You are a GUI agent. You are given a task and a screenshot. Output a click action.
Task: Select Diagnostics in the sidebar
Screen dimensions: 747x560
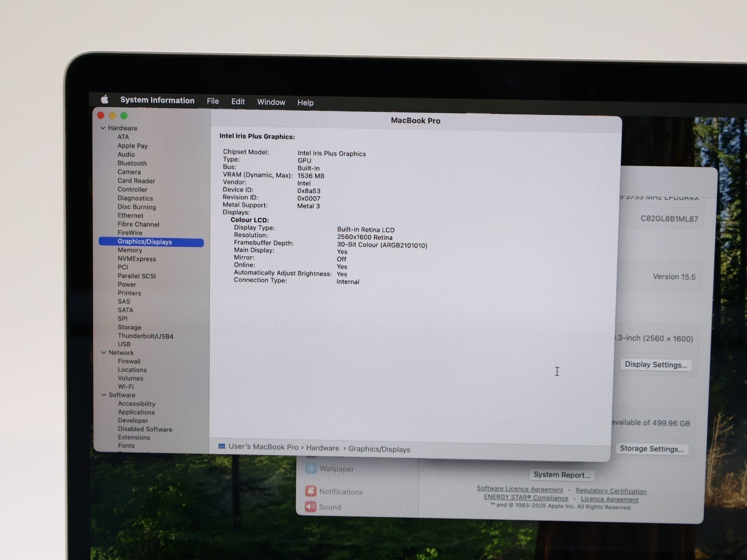click(135, 198)
